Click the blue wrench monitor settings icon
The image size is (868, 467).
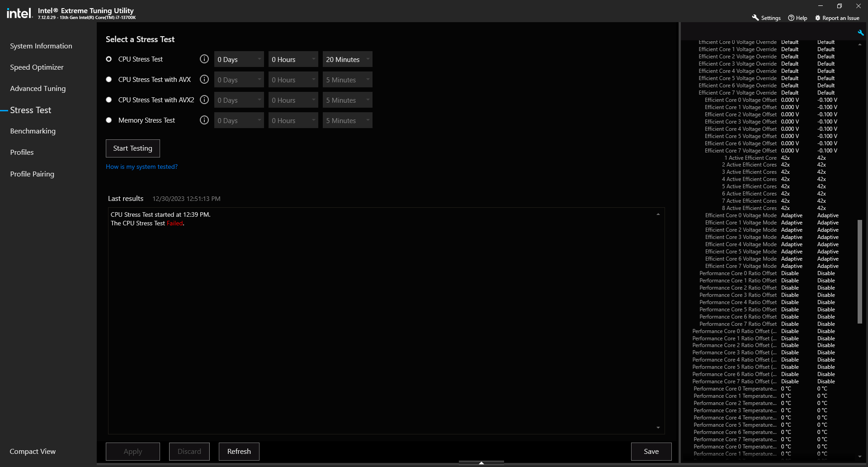[860, 33]
